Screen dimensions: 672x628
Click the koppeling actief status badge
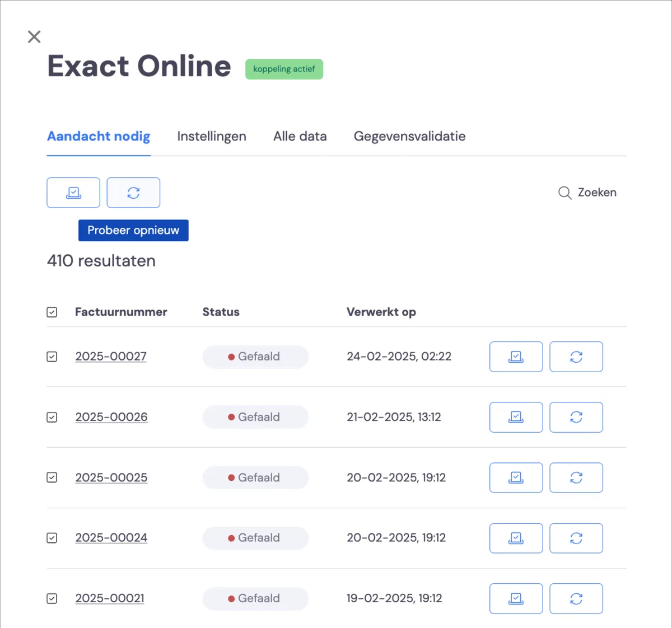[284, 69]
